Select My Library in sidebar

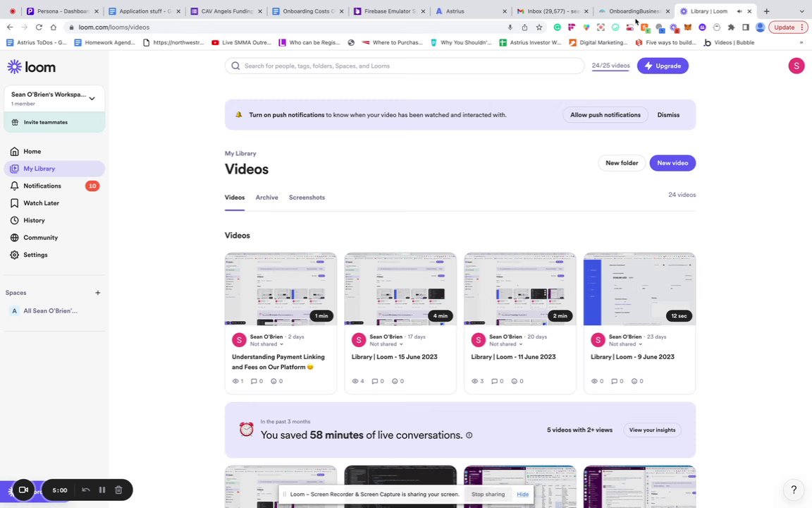coord(54,169)
